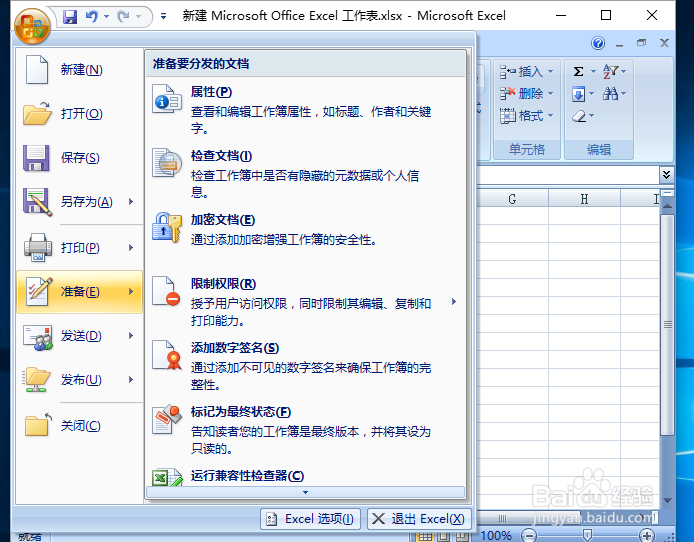
Task: Click the Clear eraser icon
Action: [579, 116]
